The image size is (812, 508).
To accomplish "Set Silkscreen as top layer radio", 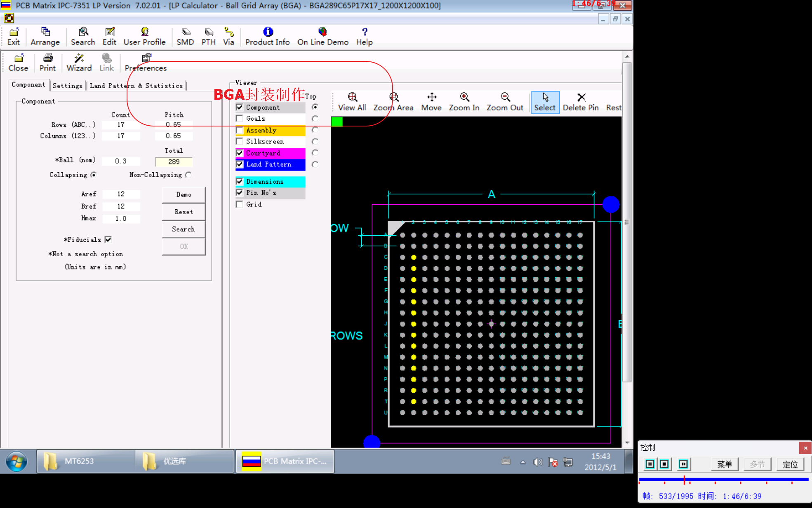I will pos(315,141).
